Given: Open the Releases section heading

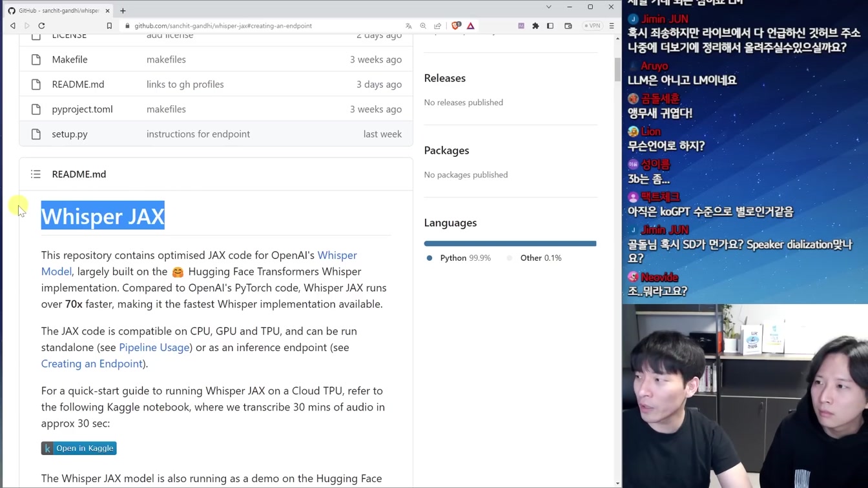Looking at the screenshot, I should [x=445, y=78].
